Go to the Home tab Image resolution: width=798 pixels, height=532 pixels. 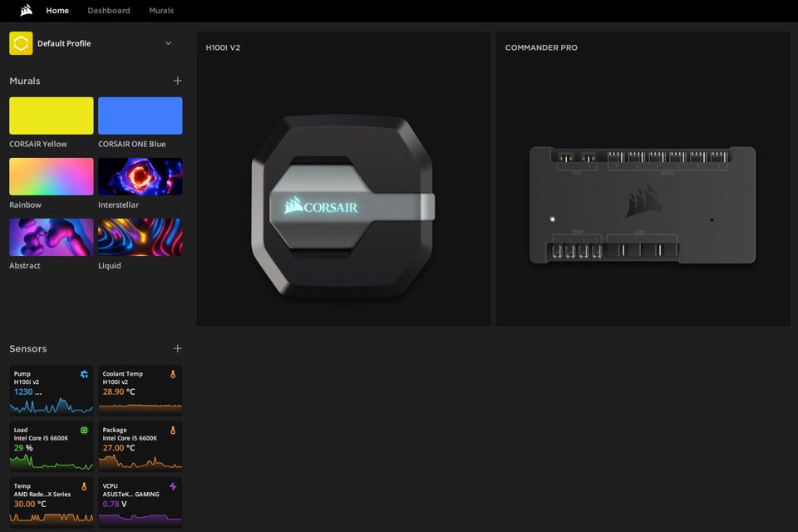click(x=57, y=11)
